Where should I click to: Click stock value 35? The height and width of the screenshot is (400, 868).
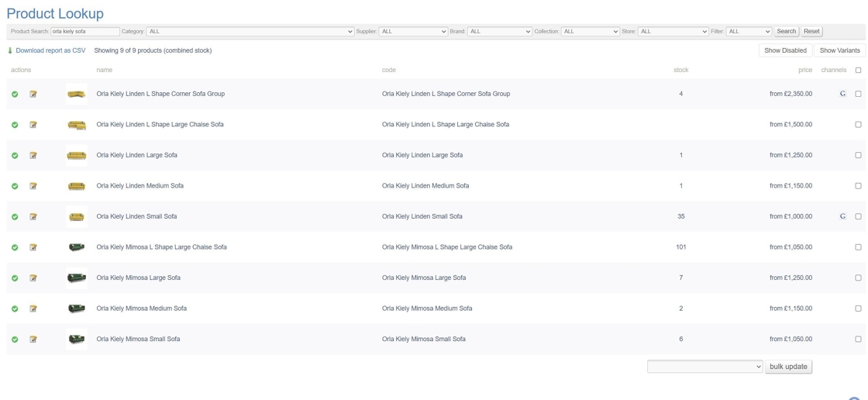tap(681, 216)
